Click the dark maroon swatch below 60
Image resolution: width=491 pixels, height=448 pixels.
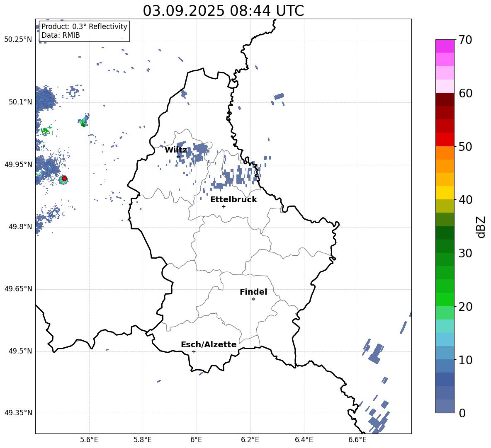(445, 99)
